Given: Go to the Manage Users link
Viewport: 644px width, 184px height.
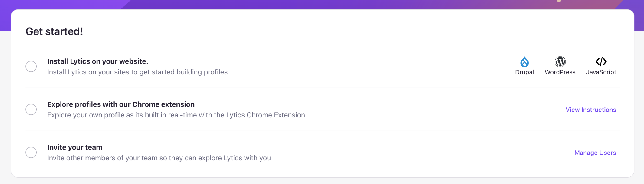Looking at the screenshot, I should coord(595,153).
